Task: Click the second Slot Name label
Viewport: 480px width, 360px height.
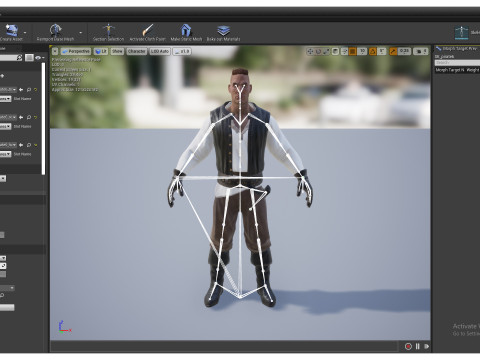Action: pyautogui.click(x=22, y=126)
